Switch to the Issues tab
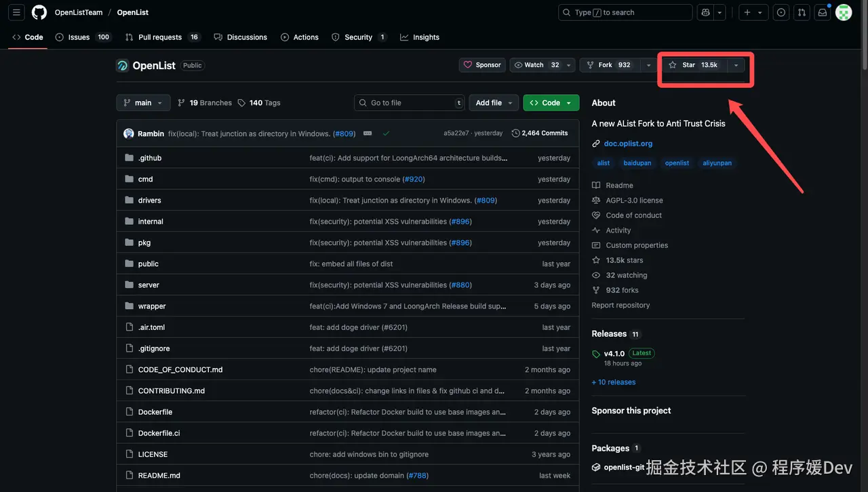868x492 pixels. point(83,37)
